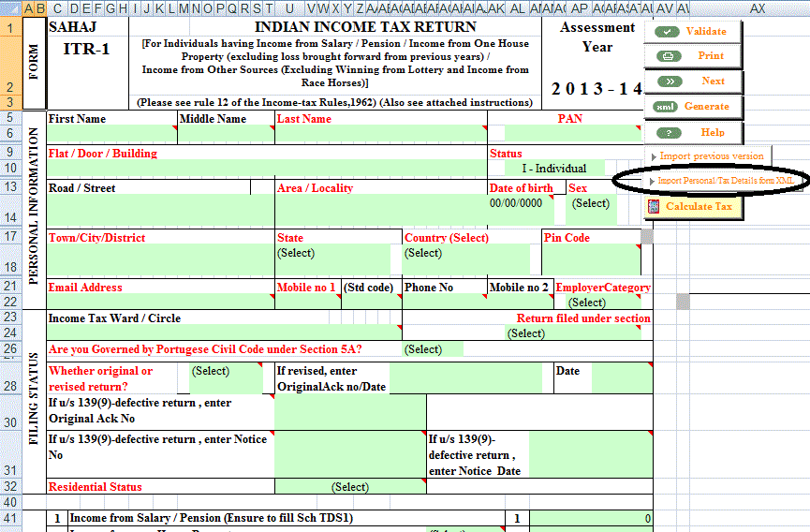The image size is (810, 532).
Task: Click the PERSONAL INFORMATION vertical label
Action: point(34,207)
